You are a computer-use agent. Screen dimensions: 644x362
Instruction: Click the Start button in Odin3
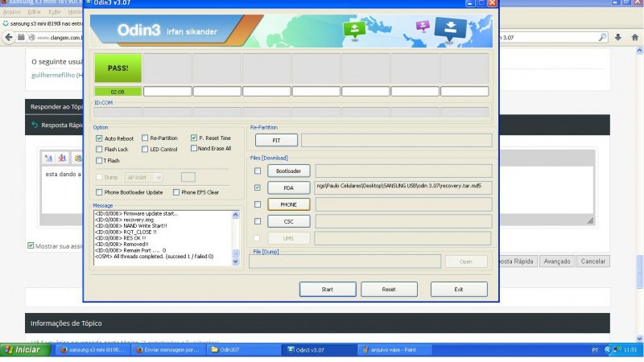click(328, 290)
